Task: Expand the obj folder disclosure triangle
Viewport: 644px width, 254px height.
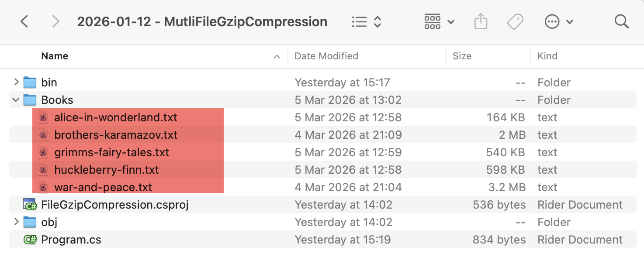Action: point(16,222)
